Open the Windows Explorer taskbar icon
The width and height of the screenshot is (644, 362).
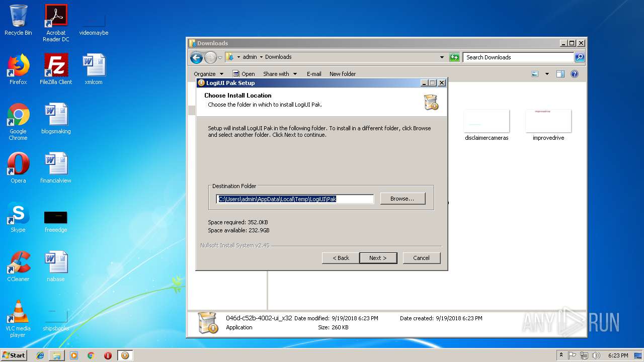[x=57, y=355]
